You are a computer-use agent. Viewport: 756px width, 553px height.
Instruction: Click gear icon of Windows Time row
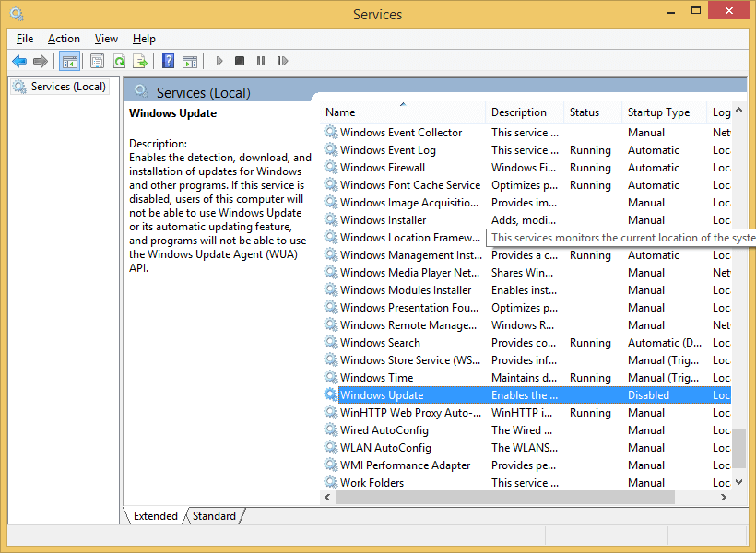(x=331, y=377)
